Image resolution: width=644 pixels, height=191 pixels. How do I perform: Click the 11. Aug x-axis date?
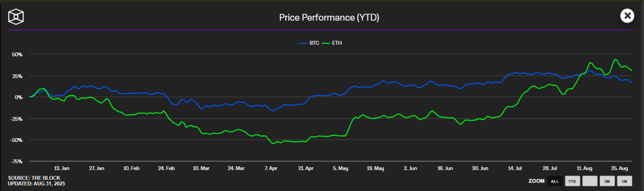pyautogui.click(x=585, y=168)
